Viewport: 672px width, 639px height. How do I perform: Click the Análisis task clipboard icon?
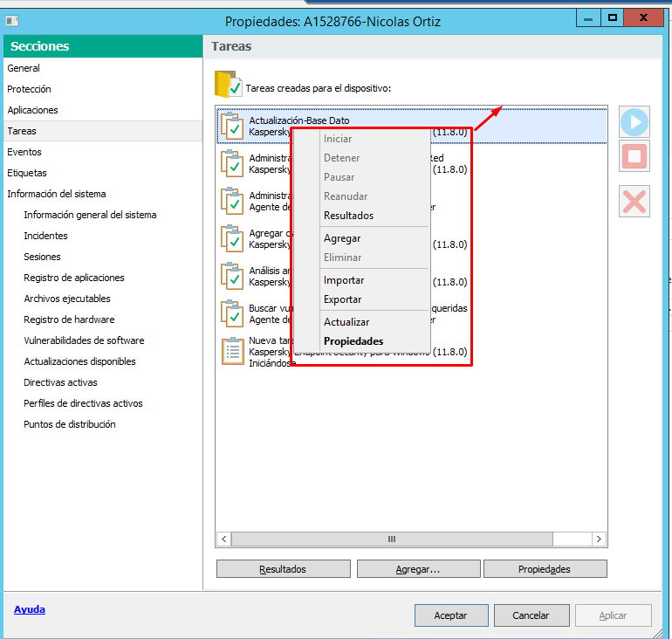click(232, 276)
